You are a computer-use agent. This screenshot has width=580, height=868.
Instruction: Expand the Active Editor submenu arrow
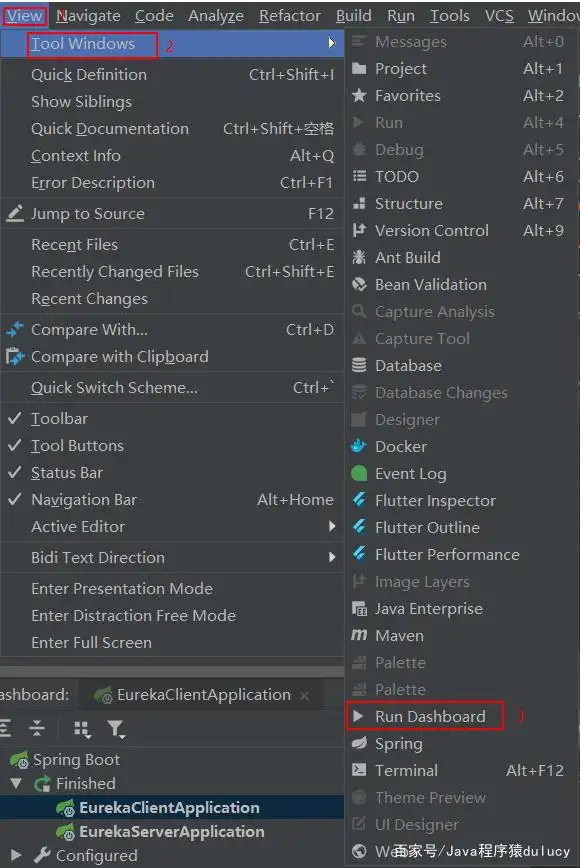click(x=332, y=526)
